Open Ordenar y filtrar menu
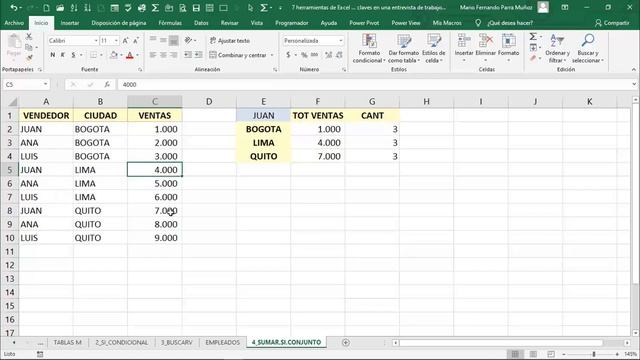The width and height of the screenshot is (640, 360). tap(557, 49)
